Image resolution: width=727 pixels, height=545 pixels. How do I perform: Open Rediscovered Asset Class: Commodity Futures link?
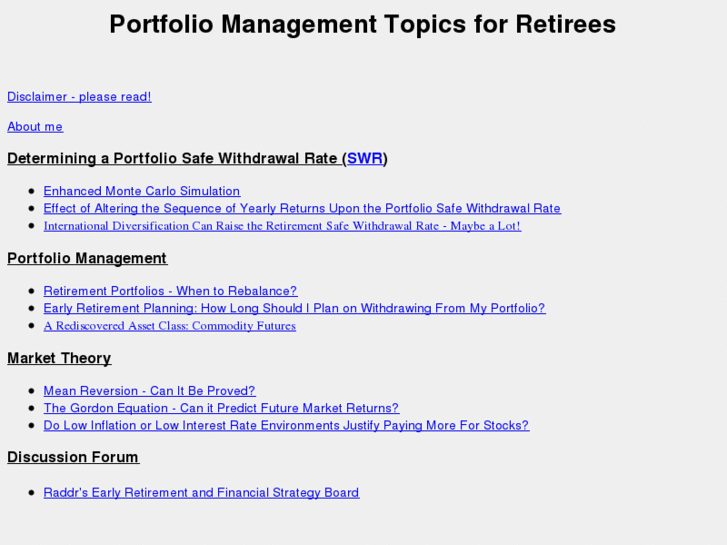coord(169,326)
